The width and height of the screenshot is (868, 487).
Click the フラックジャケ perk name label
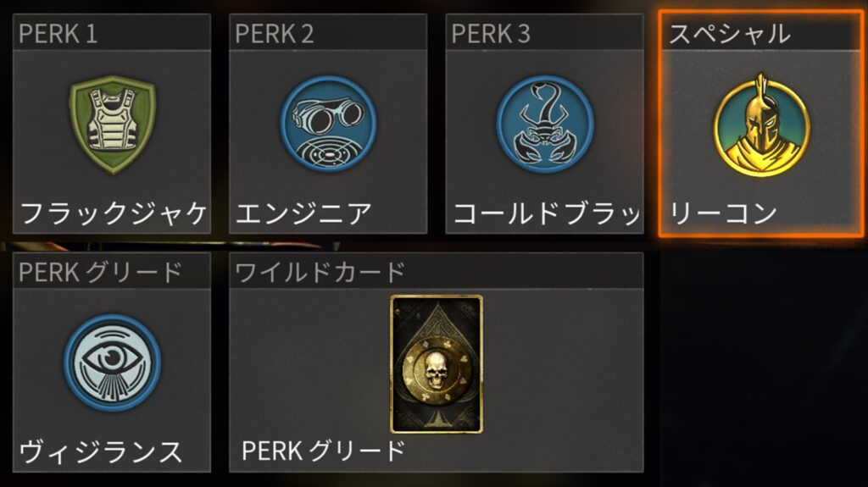point(114,213)
